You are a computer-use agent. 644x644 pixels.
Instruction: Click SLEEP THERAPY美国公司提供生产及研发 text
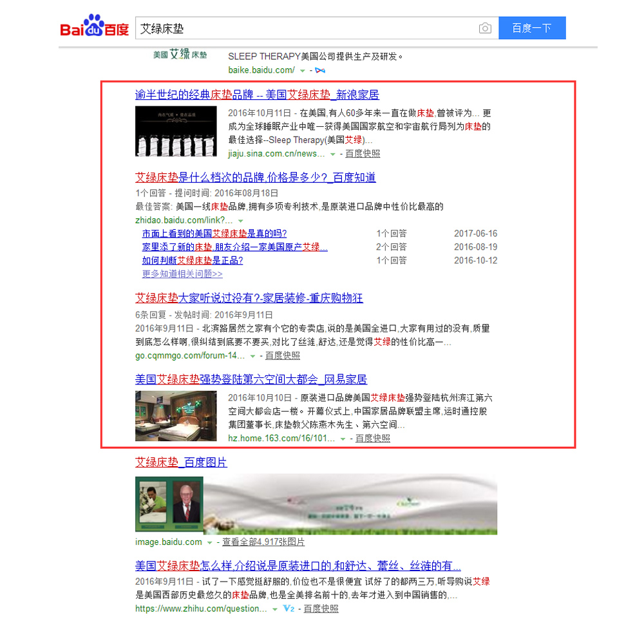pyautogui.click(x=316, y=57)
